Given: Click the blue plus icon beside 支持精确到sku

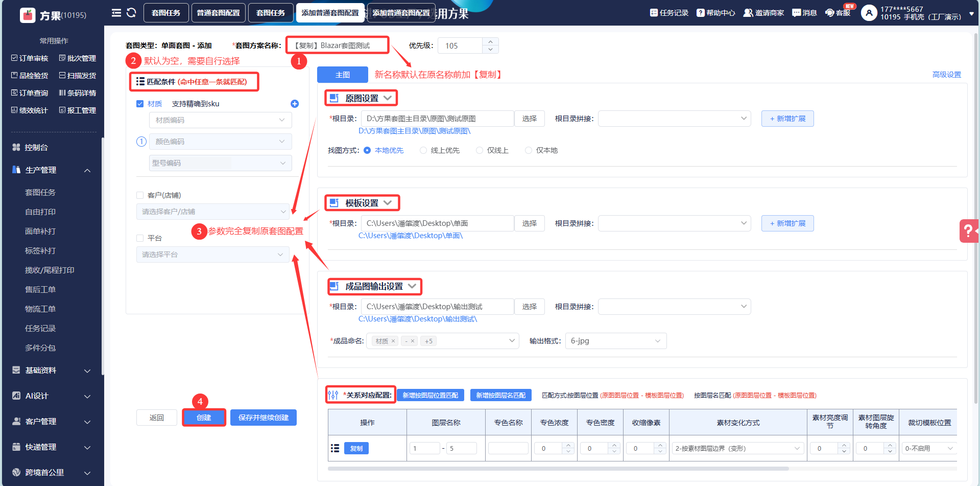Looking at the screenshot, I should tap(295, 104).
